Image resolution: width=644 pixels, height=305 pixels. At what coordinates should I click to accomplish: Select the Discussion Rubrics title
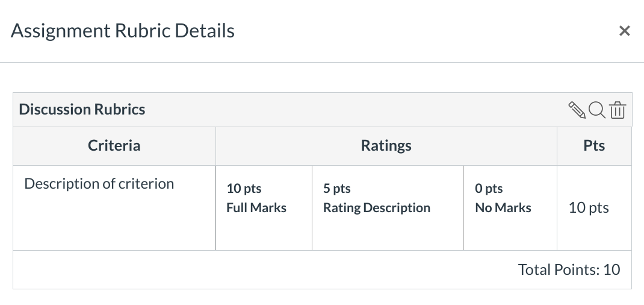pos(82,110)
